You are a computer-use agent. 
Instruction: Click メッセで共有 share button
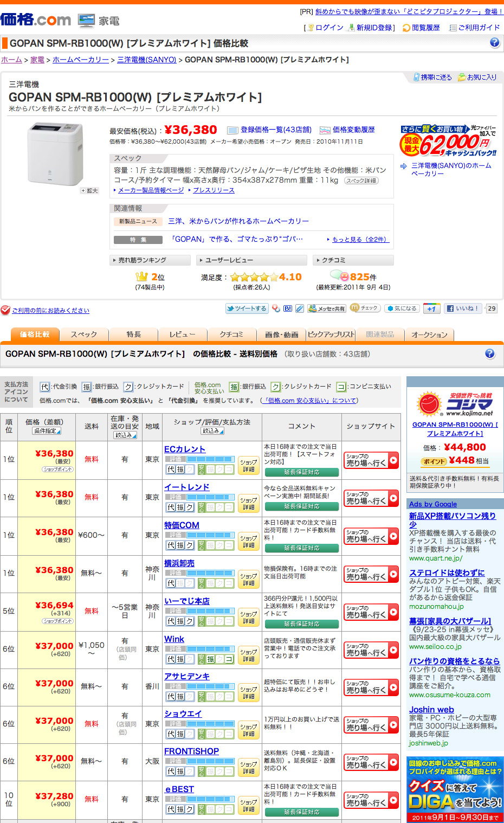[327, 308]
